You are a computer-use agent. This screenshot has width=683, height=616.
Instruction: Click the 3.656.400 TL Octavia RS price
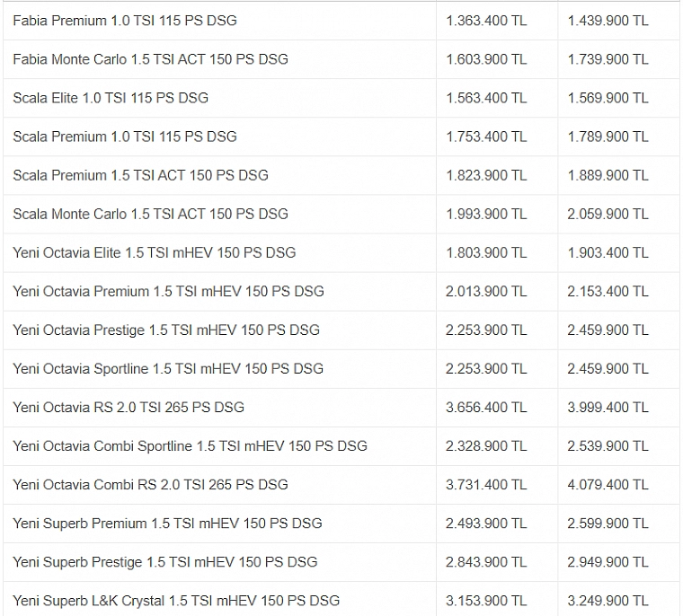pos(486,408)
